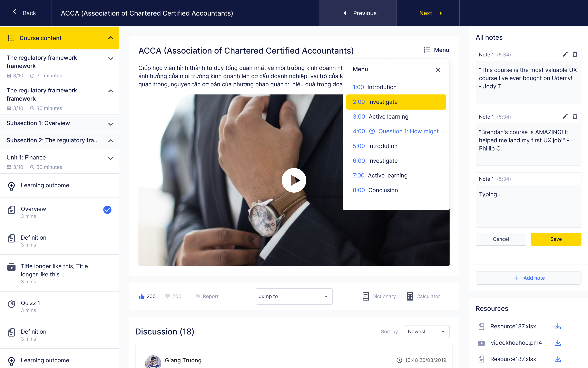This screenshot has height=368, width=588.
Task: Click the Report flag icon
Action: point(198,296)
